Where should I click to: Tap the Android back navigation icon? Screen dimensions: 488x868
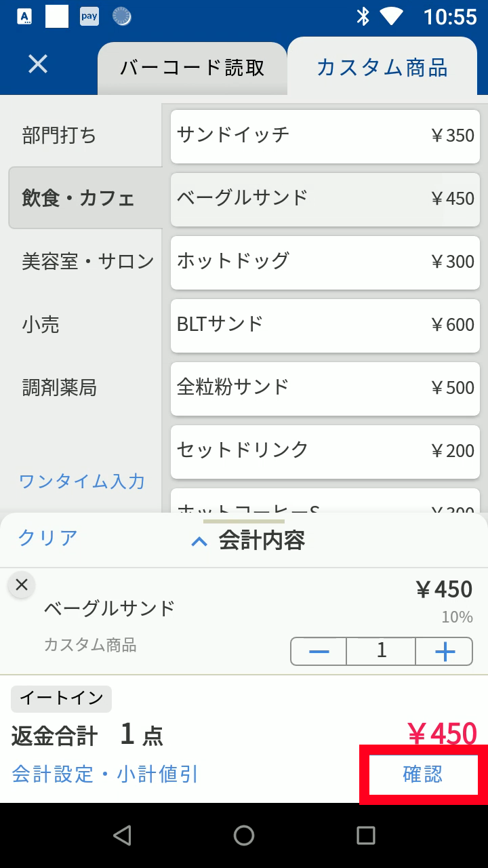tap(122, 835)
